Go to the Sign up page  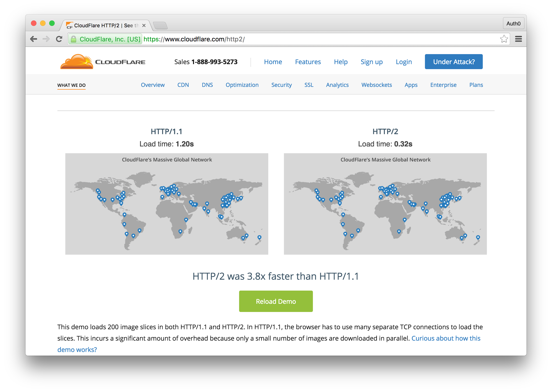coord(371,62)
